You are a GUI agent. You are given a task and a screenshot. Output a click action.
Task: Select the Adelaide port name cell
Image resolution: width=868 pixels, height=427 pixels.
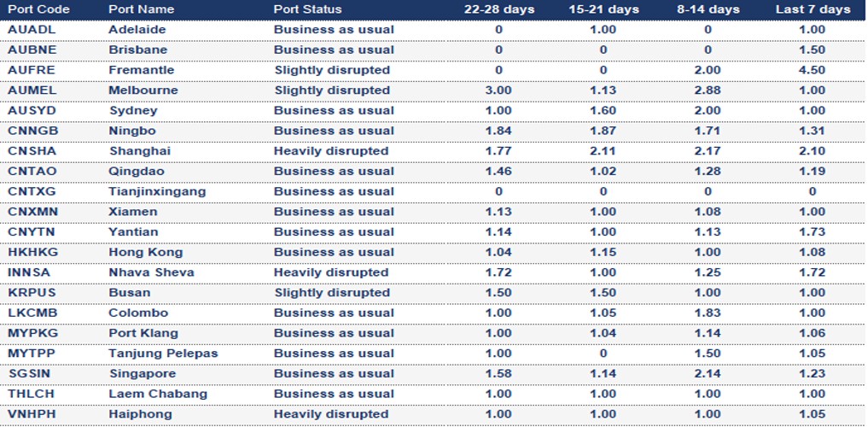pyautogui.click(x=137, y=29)
